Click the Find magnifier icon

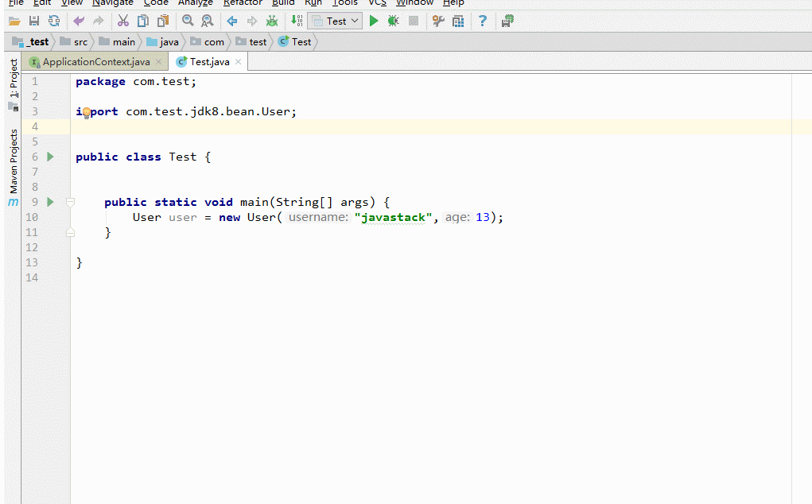(x=188, y=21)
